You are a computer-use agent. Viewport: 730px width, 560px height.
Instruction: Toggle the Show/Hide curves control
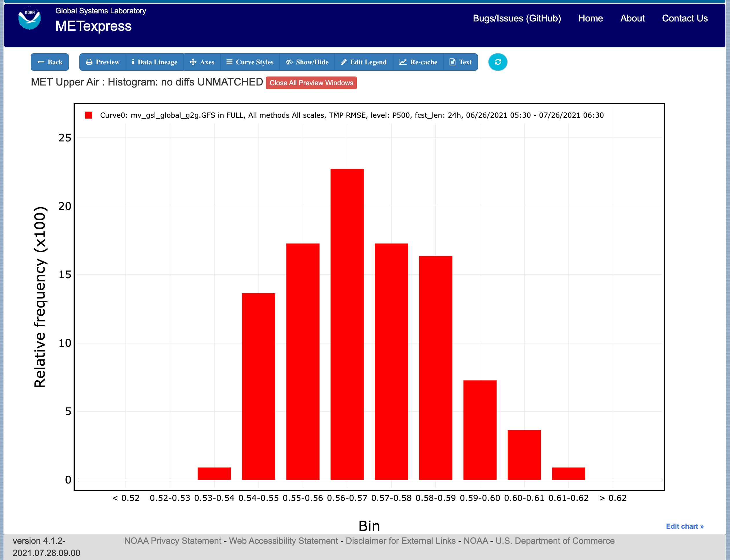pos(307,62)
